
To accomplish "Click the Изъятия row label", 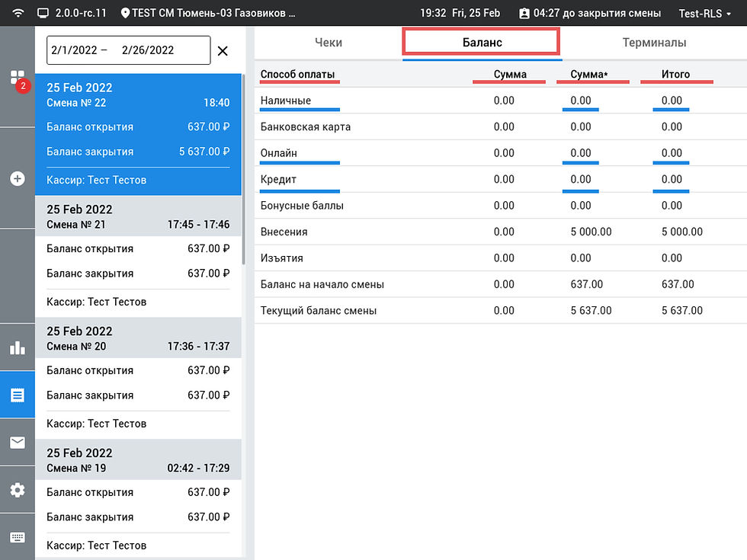I will pos(281,258).
